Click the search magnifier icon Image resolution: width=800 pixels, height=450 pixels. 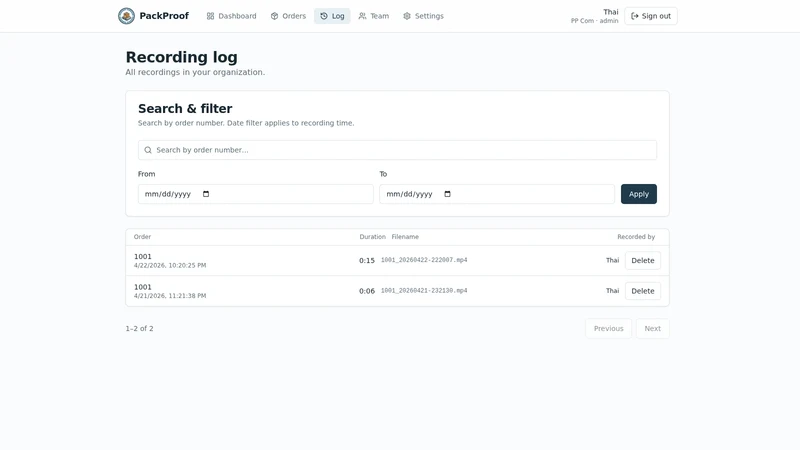(x=148, y=150)
